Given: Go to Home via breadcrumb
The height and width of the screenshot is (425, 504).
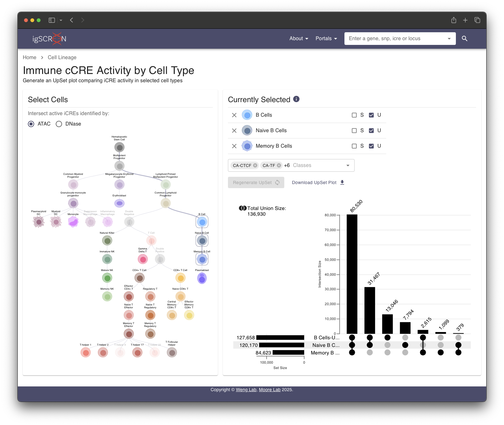Looking at the screenshot, I should point(29,58).
